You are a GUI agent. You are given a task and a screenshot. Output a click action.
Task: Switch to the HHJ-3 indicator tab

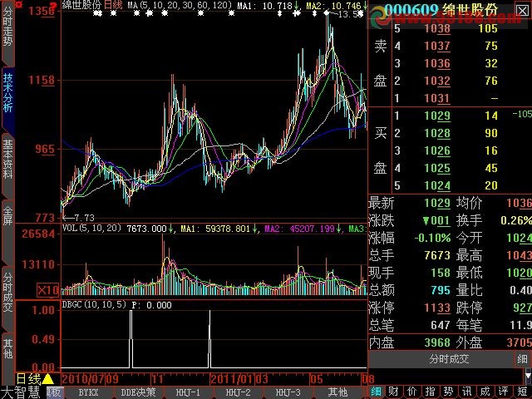(288, 392)
